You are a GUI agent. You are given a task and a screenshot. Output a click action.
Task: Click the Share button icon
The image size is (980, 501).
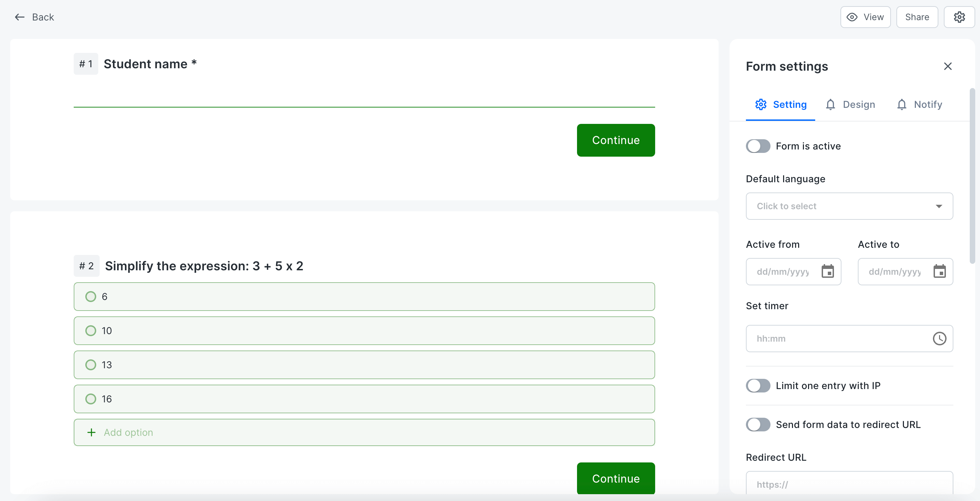(x=917, y=17)
